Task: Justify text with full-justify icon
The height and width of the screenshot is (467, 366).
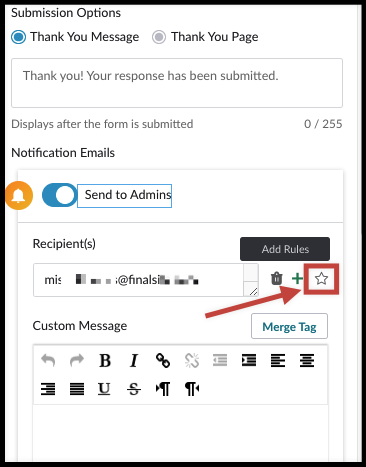Action: click(77, 389)
